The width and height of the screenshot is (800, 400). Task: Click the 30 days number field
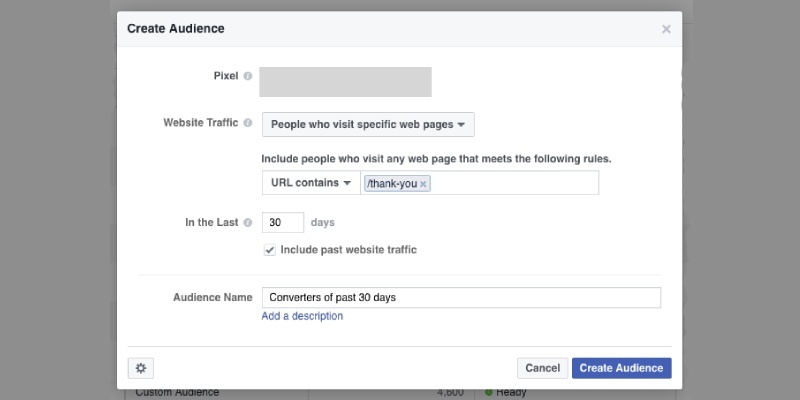pos(283,222)
